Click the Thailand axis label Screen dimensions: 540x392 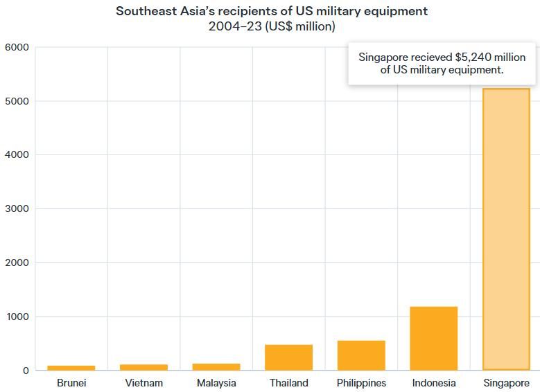point(288,383)
